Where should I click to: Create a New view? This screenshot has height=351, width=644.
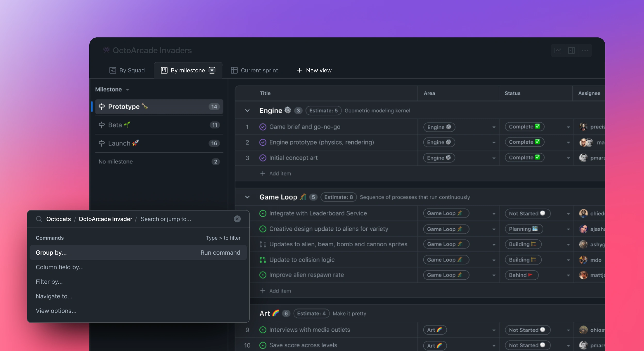[314, 70]
